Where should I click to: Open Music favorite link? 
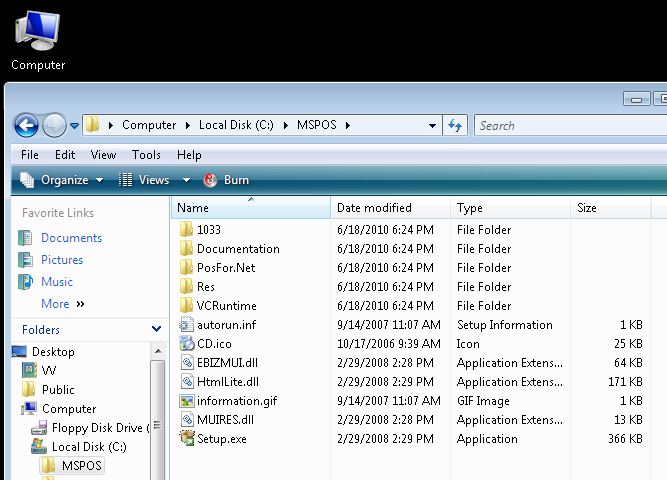coord(57,282)
